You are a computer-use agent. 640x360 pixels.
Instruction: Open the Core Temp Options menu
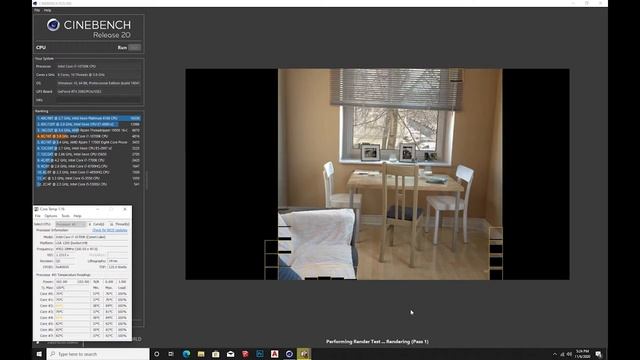point(51,216)
